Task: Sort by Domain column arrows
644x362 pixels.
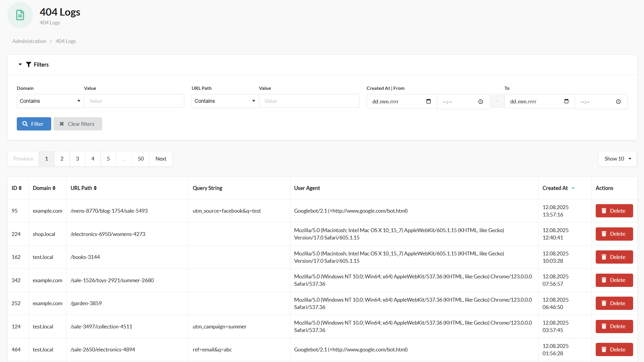Action: tap(54, 188)
